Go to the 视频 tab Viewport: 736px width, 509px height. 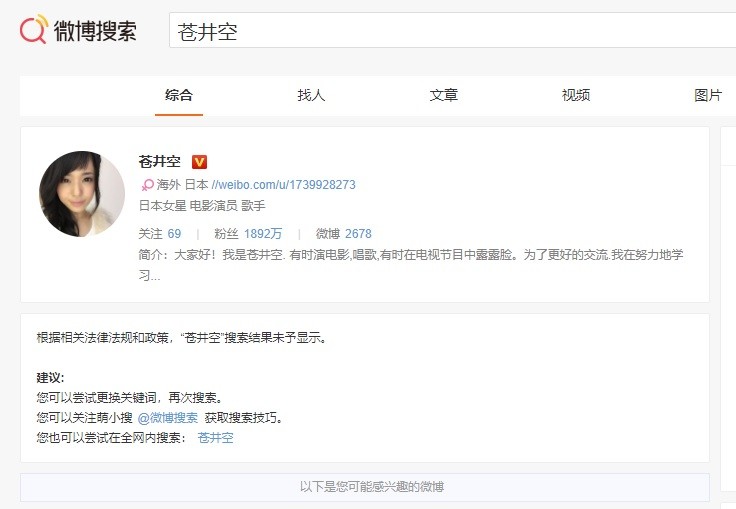click(x=576, y=95)
